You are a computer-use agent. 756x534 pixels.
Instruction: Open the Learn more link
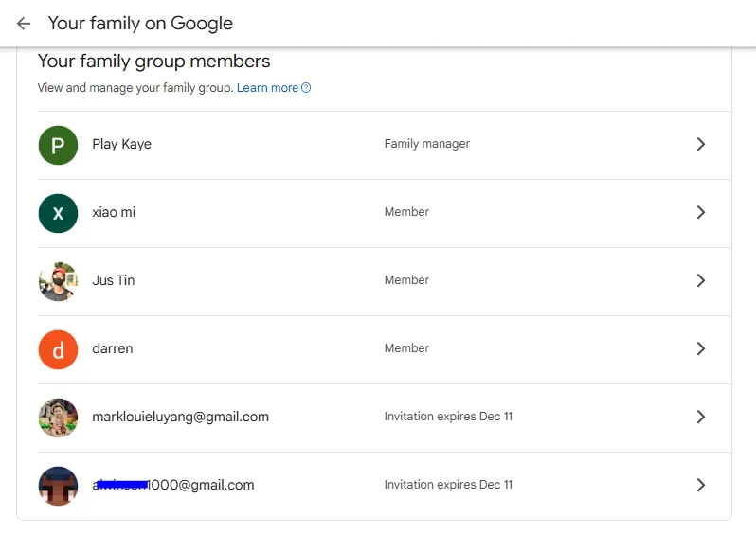(x=267, y=88)
